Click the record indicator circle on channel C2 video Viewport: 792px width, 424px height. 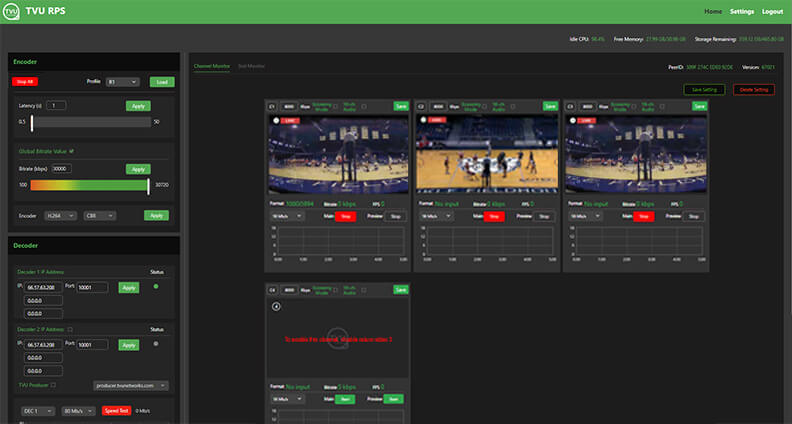(x=423, y=120)
